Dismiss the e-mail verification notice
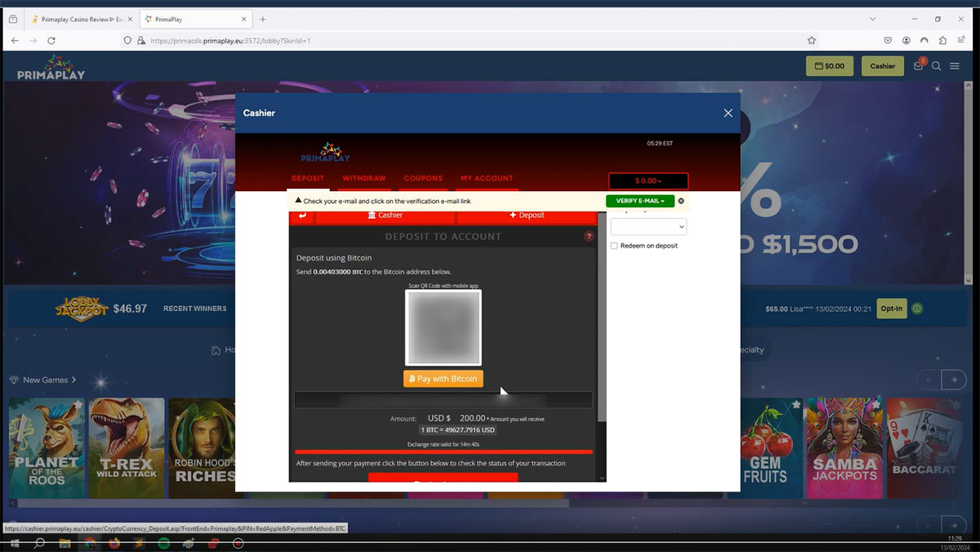The height and width of the screenshot is (552, 980). pos(681,201)
